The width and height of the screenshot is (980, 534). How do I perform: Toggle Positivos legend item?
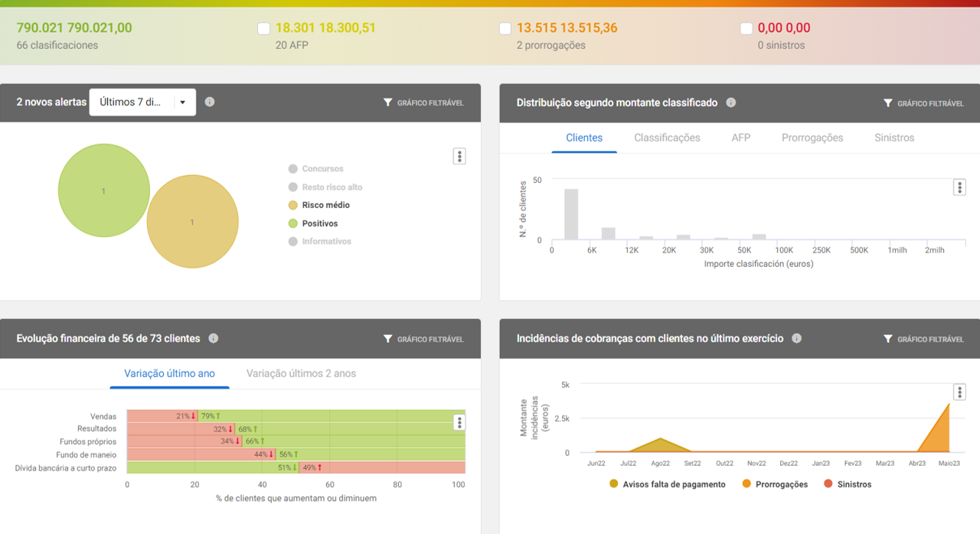(313, 223)
